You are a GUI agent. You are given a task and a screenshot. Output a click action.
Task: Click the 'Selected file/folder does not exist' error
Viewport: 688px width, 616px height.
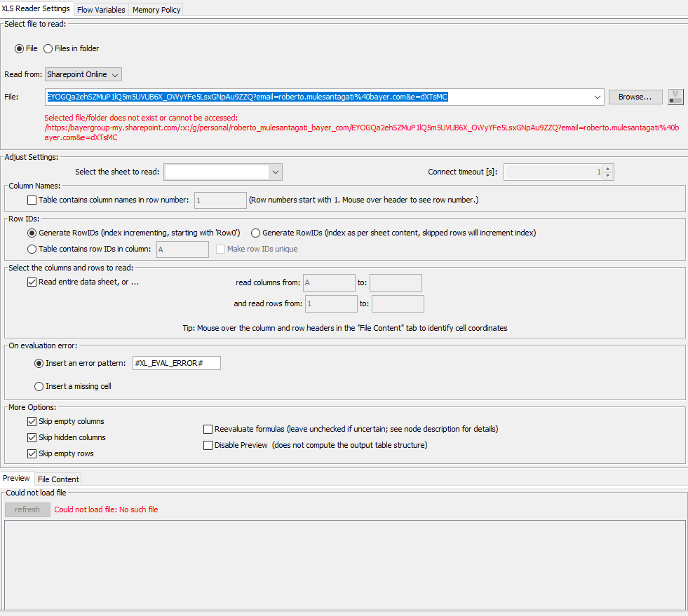362,128
